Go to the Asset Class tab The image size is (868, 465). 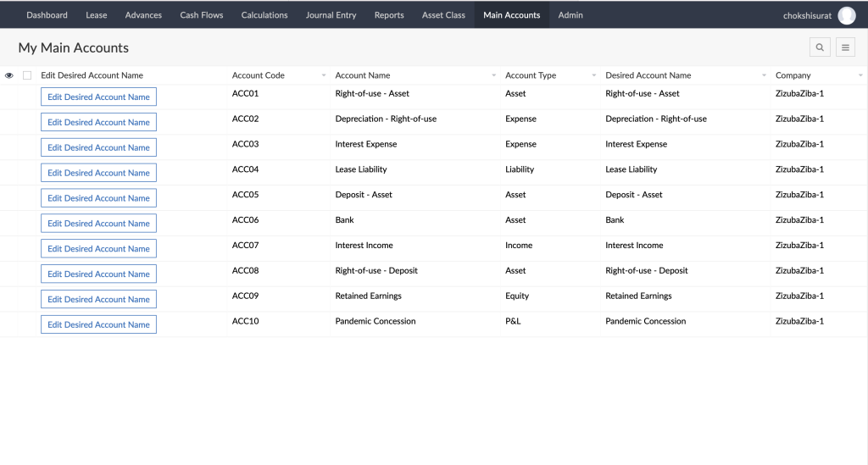tap(443, 15)
